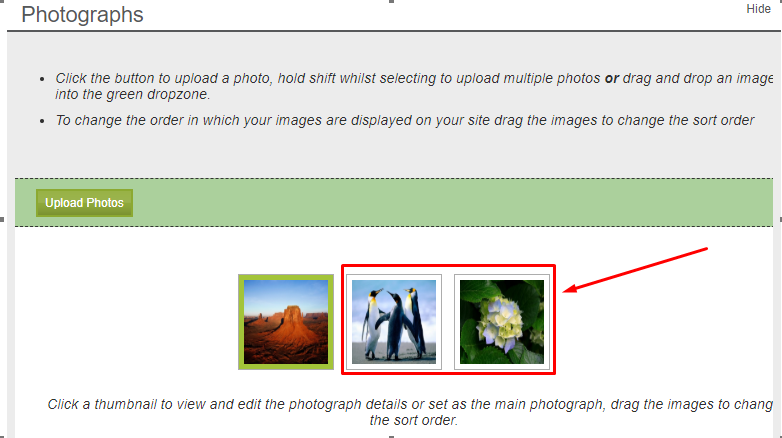The height and width of the screenshot is (438, 782).
Task: Click the thumbnail caption text below images
Action: tap(410, 412)
